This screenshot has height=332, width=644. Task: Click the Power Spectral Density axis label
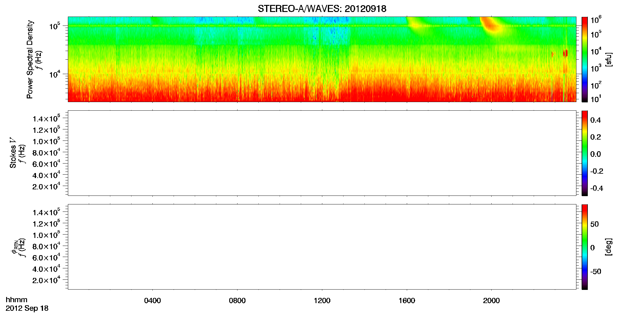point(30,59)
